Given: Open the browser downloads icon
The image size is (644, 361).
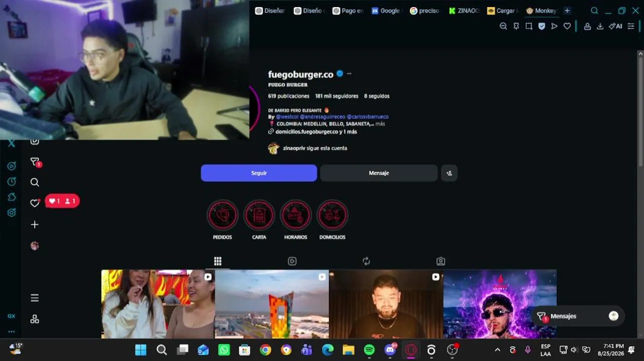Looking at the screenshot, I should [600, 26].
